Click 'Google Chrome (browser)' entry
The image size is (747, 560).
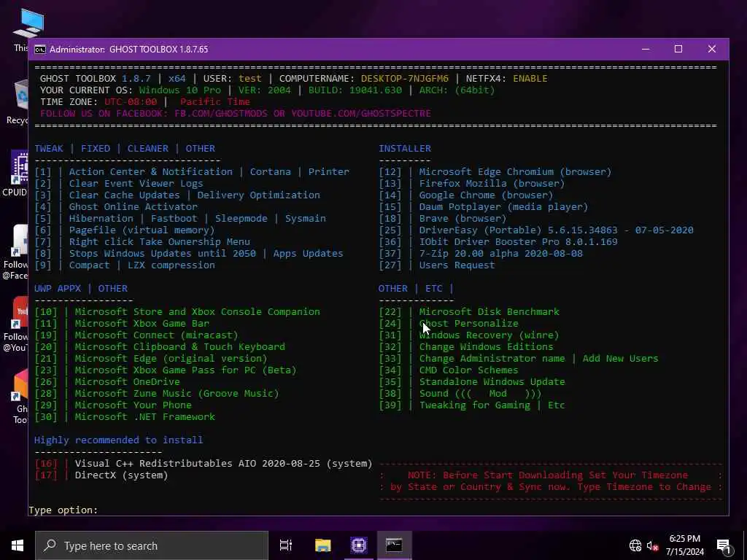click(486, 195)
